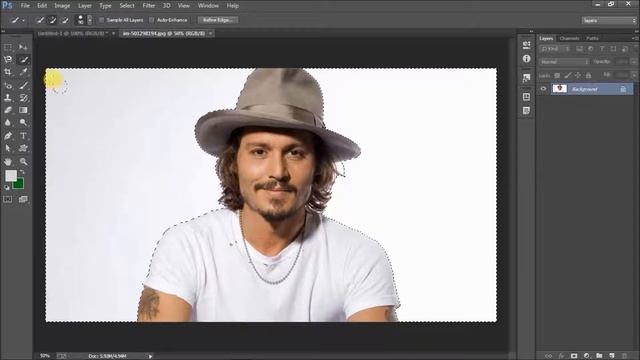The width and height of the screenshot is (640, 360).
Task: Create new adjustment layer
Action: click(587, 356)
